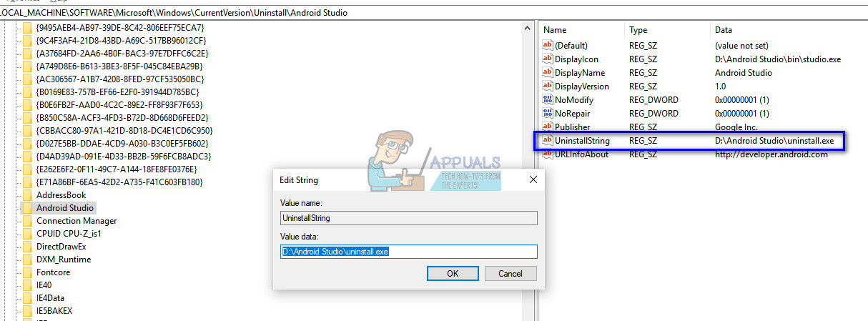
Task: Select key {A749D8E6-B613-3BE3-8F5F-045C84EBA29B}
Action: click(122, 66)
